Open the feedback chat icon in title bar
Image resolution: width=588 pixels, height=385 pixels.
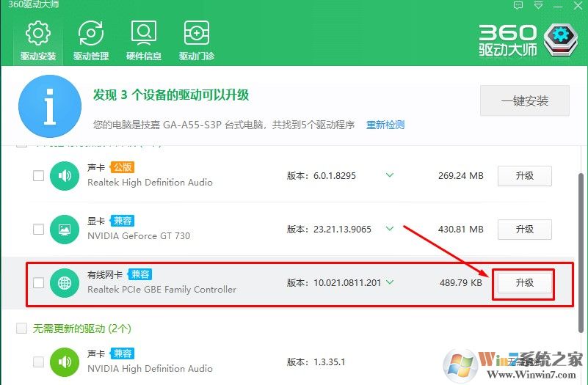click(x=518, y=6)
